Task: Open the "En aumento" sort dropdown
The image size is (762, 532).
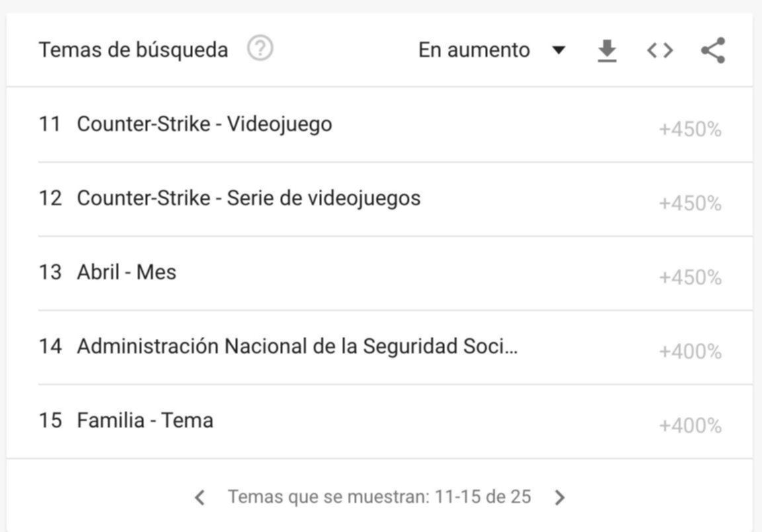Action: pyautogui.click(x=474, y=50)
